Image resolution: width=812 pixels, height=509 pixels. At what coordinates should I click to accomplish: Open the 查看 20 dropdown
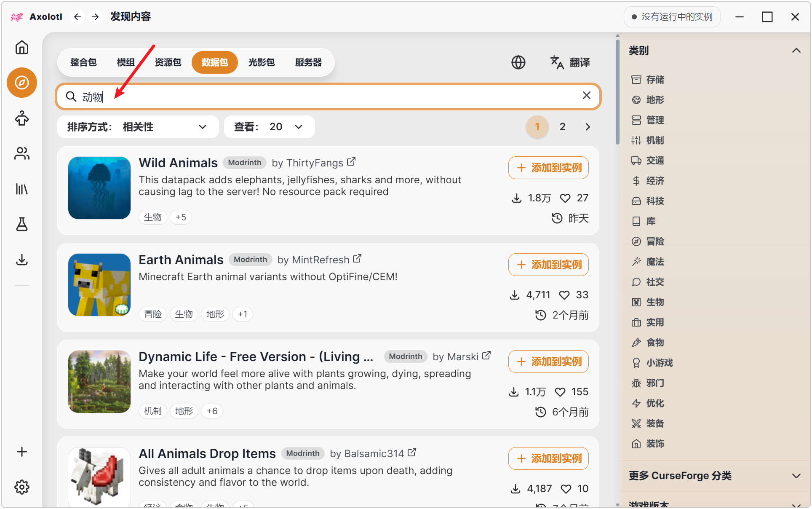[269, 127]
